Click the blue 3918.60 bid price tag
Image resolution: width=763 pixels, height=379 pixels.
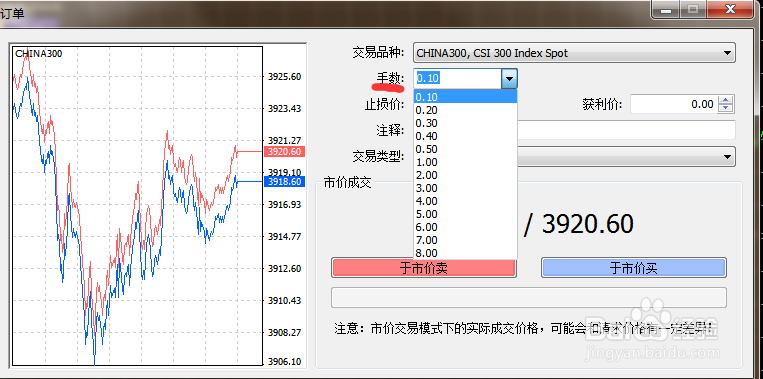[x=285, y=182]
